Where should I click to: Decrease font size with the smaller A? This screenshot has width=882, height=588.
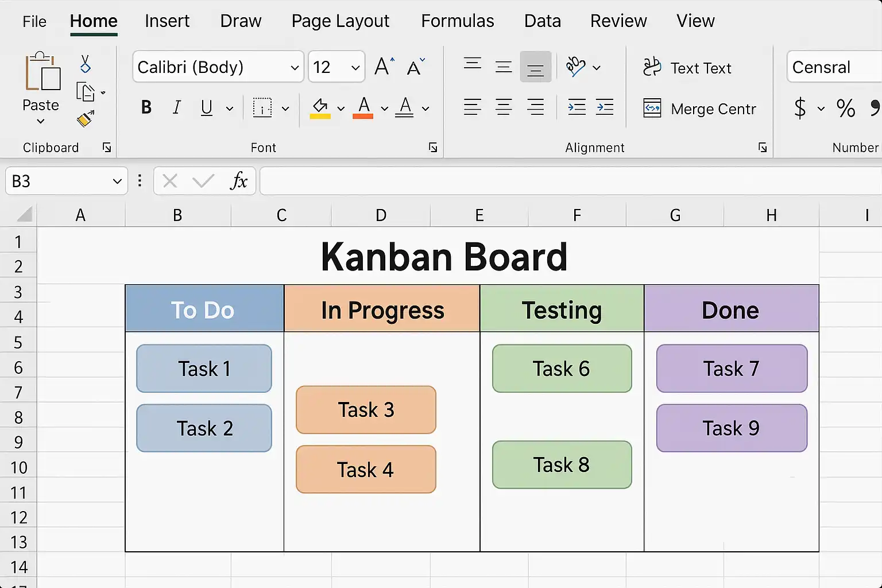pyautogui.click(x=416, y=67)
